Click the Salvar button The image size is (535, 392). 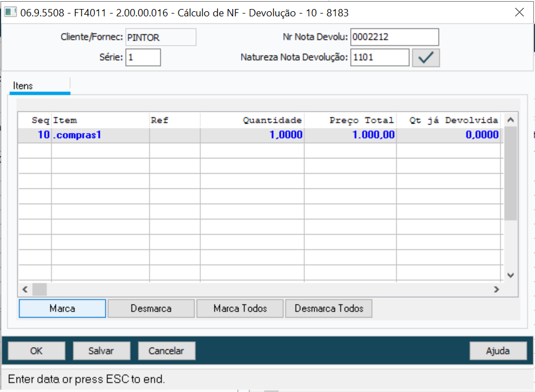101,351
